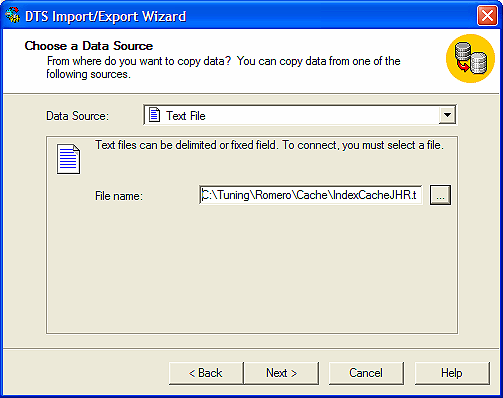Cancel the import/export wizard
Image resolution: width=503 pixels, height=398 pixels.
tap(366, 373)
